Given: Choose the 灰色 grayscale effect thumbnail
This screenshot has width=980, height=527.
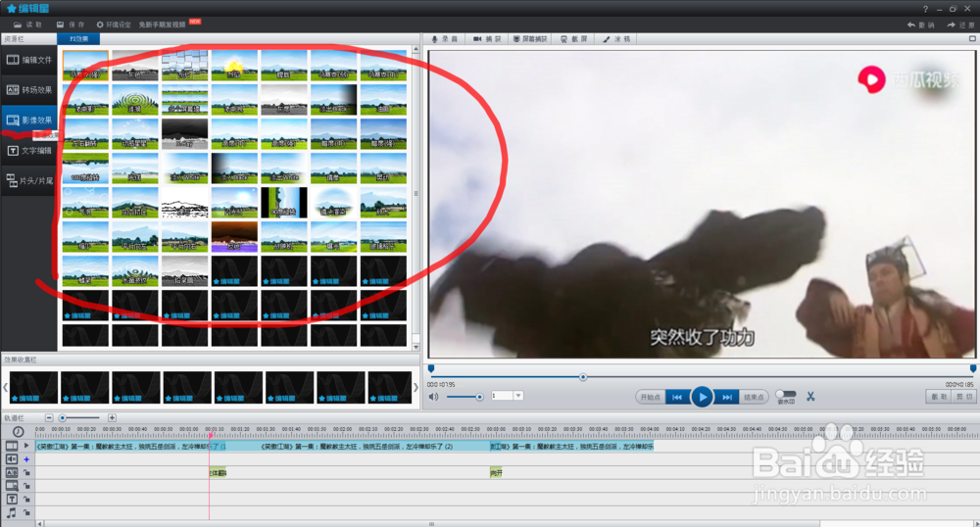Looking at the screenshot, I should tap(135, 66).
